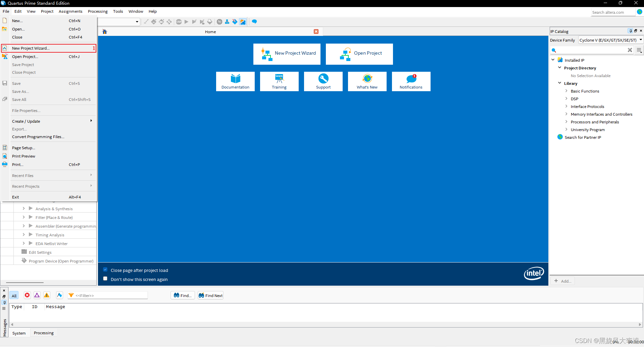Close the Home tab with red X
Image resolution: width=644 pixels, height=347 pixels.
pos(316,32)
